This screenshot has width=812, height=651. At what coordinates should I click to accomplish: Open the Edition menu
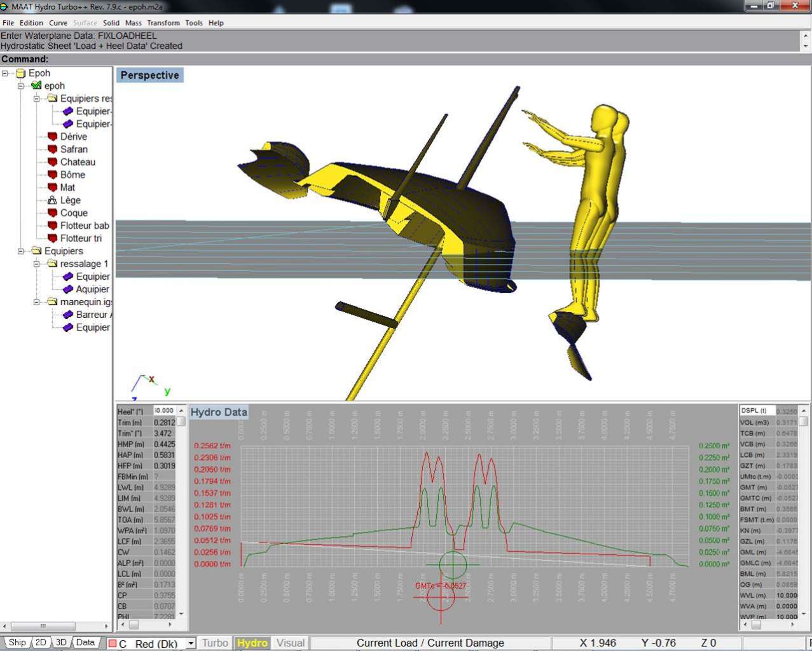click(31, 23)
